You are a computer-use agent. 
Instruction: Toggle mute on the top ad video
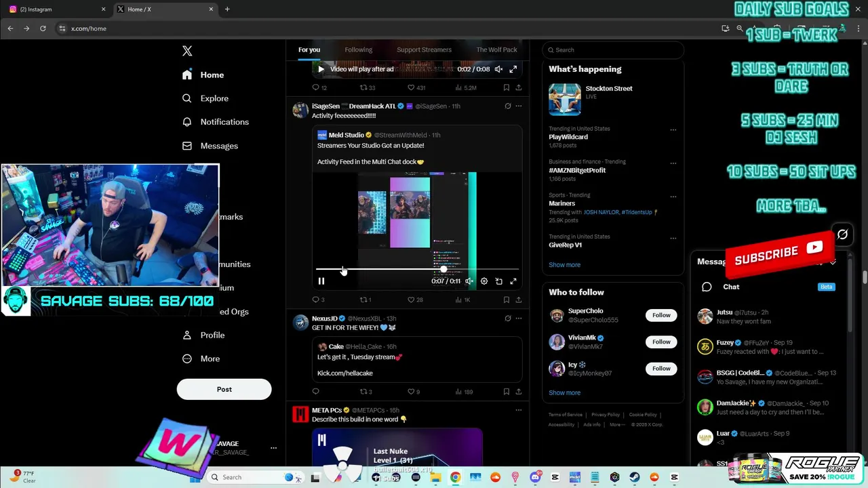(x=498, y=69)
